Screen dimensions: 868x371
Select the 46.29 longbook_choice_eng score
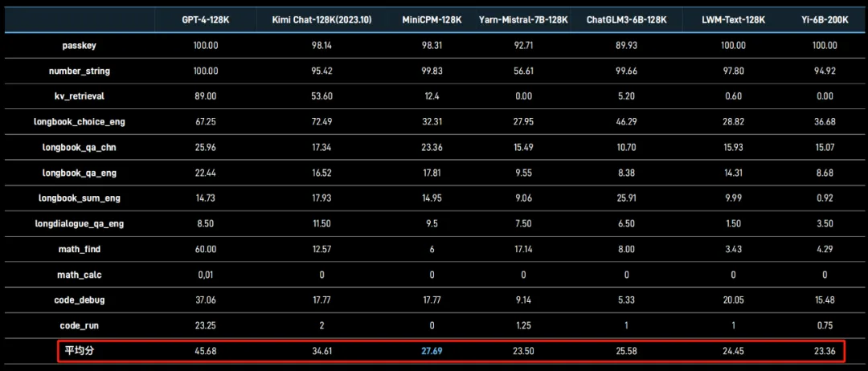coord(627,121)
